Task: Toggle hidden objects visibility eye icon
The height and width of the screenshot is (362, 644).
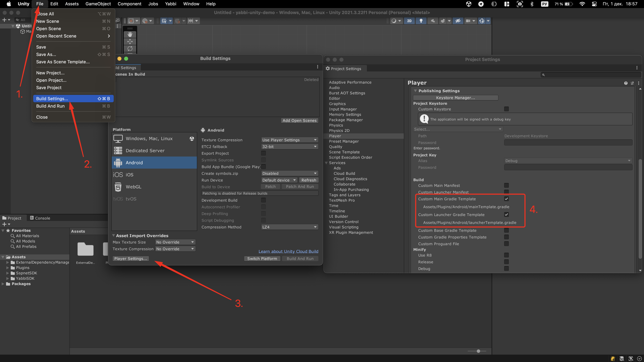Action: pyautogui.click(x=458, y=21)
